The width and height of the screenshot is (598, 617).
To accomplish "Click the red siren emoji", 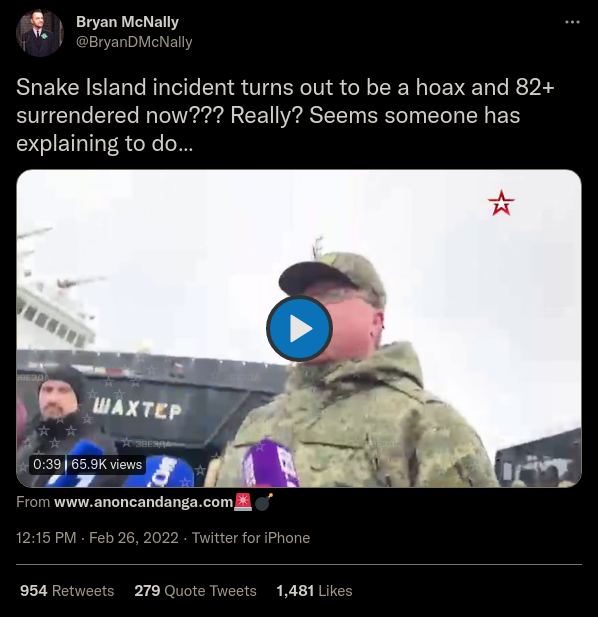I will pyautogui.click(x=243, y=502).
